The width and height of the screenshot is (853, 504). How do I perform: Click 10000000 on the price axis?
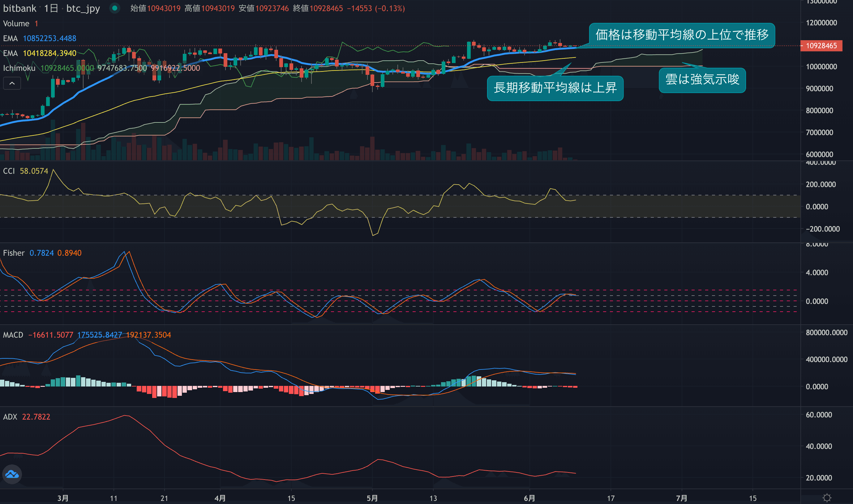point(821,66)
